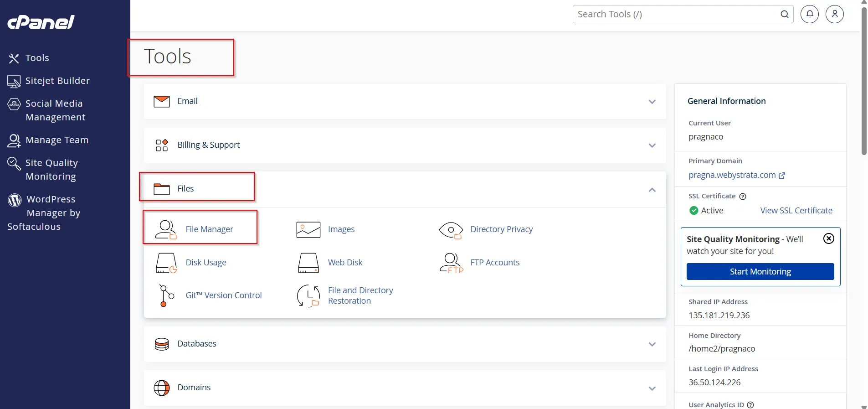The height and width of the screenshot is (409, 868).
Task: Open the File Manager link
Action: (x=209, y=229)
